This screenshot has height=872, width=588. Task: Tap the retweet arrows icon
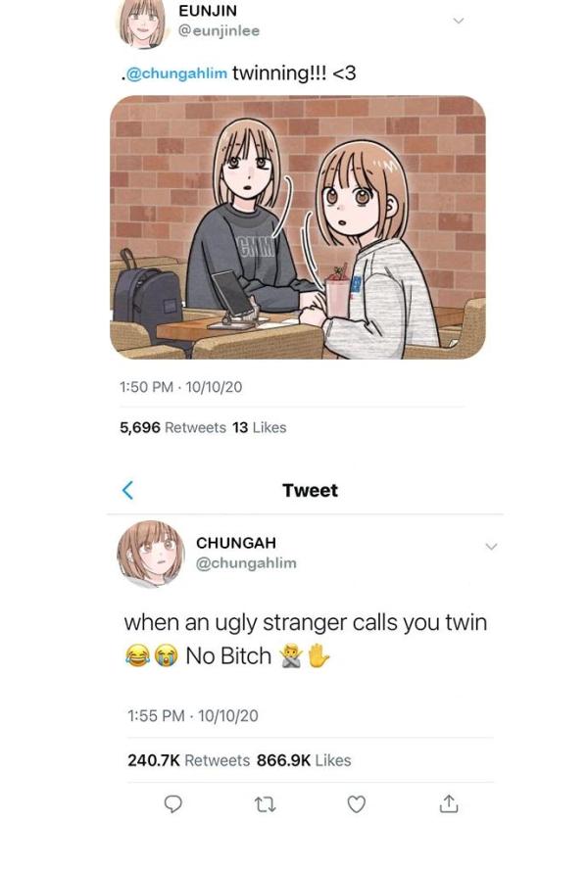pyautogui.click(x=265, y=804)
